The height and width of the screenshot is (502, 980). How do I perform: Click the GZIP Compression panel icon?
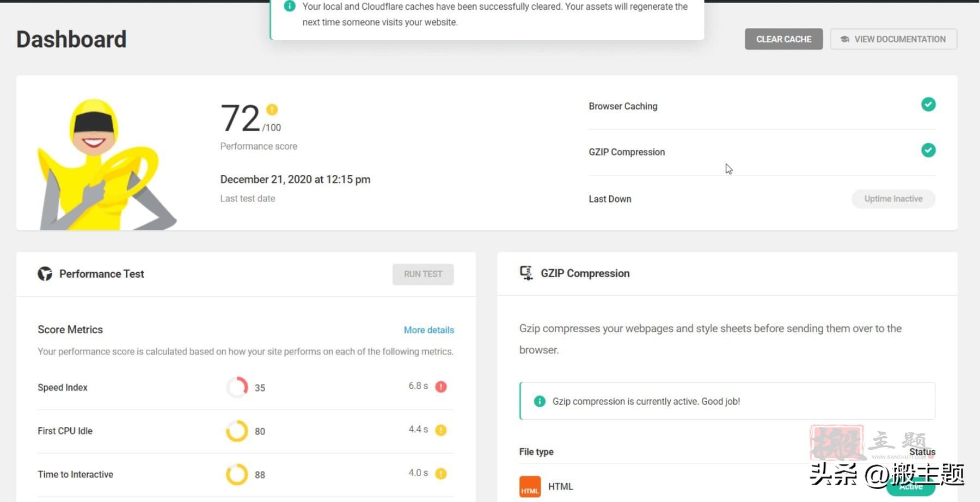(x=526, y=273)
